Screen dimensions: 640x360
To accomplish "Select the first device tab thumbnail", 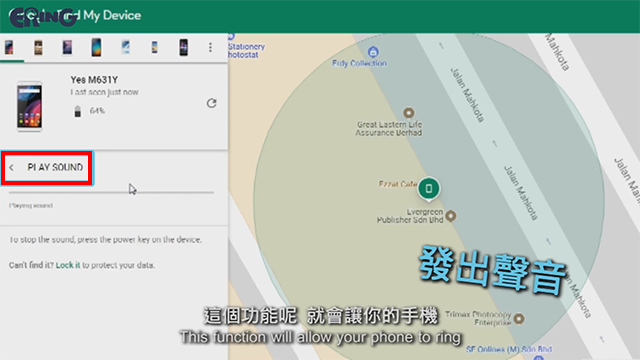I will (x=9, y=47).
